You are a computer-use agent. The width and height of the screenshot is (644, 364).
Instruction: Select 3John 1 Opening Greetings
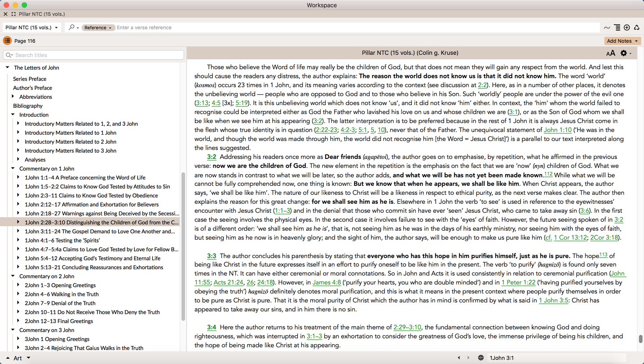point(57,339)
